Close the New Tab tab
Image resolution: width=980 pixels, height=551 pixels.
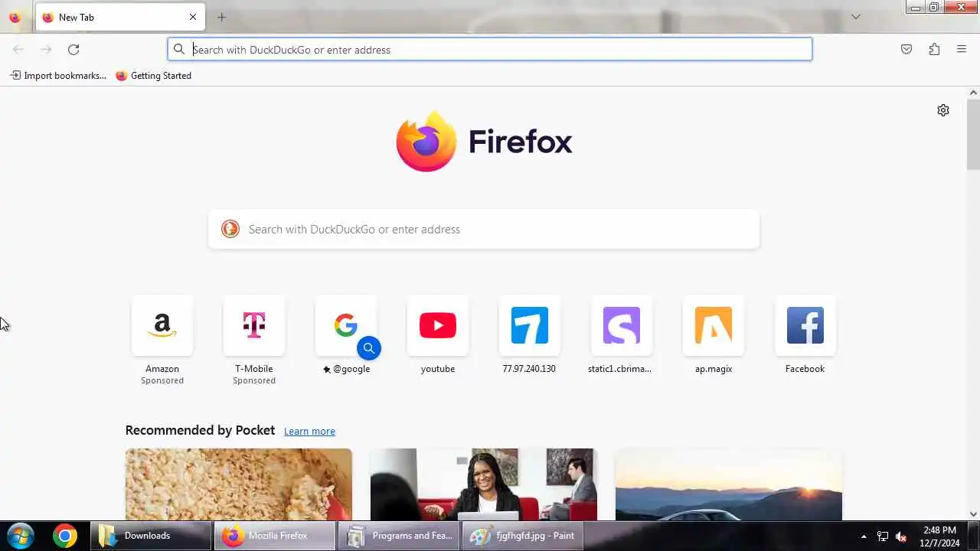(193, 17)
